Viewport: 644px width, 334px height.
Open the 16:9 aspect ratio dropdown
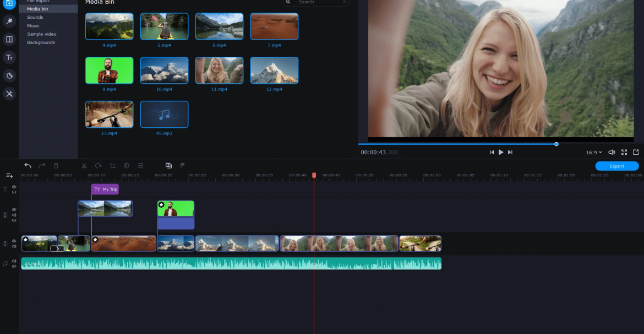tap(594, 152)
